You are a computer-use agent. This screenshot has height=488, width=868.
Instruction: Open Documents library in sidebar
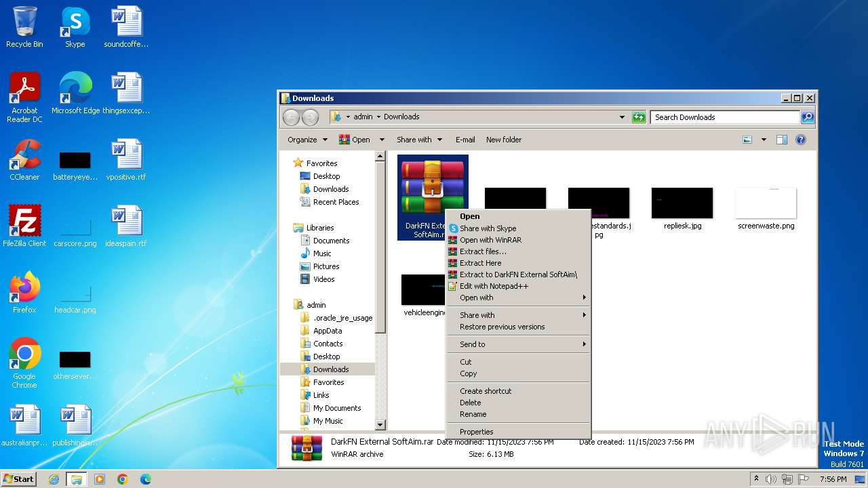[x=325, y=241]
